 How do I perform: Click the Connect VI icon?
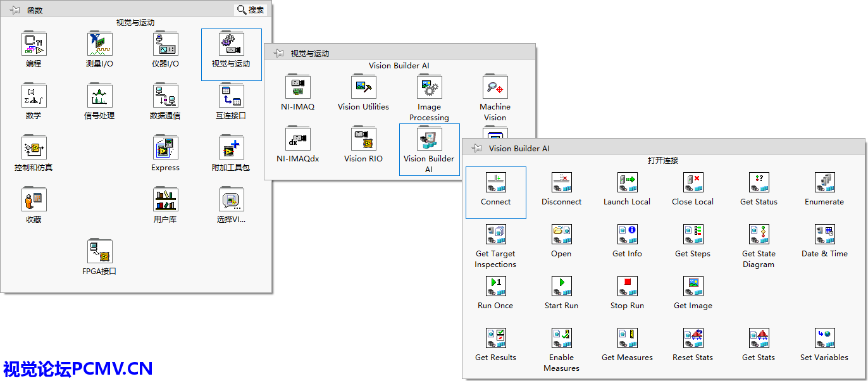coord(495,183)
